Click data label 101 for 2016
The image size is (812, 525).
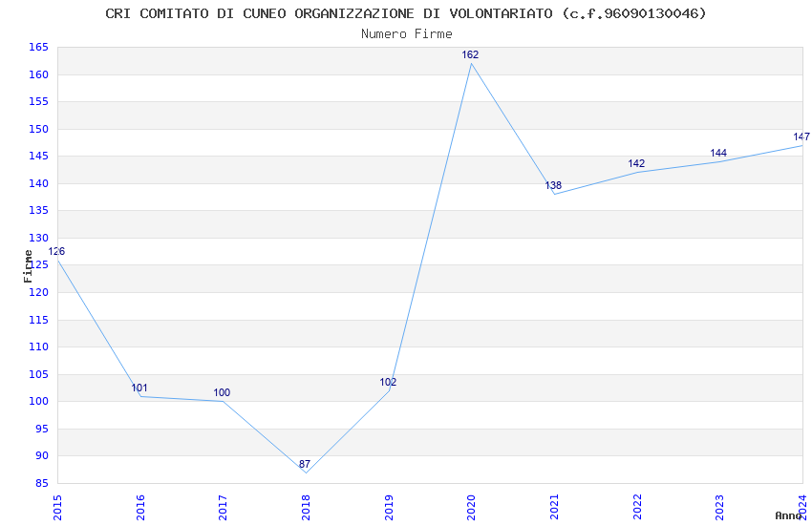click(x=139, y=388)
